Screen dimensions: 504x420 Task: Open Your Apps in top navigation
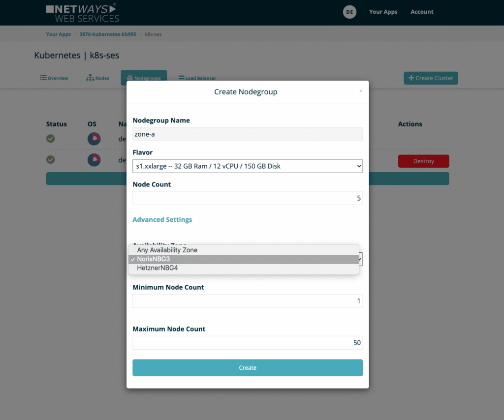coord(383,12)
